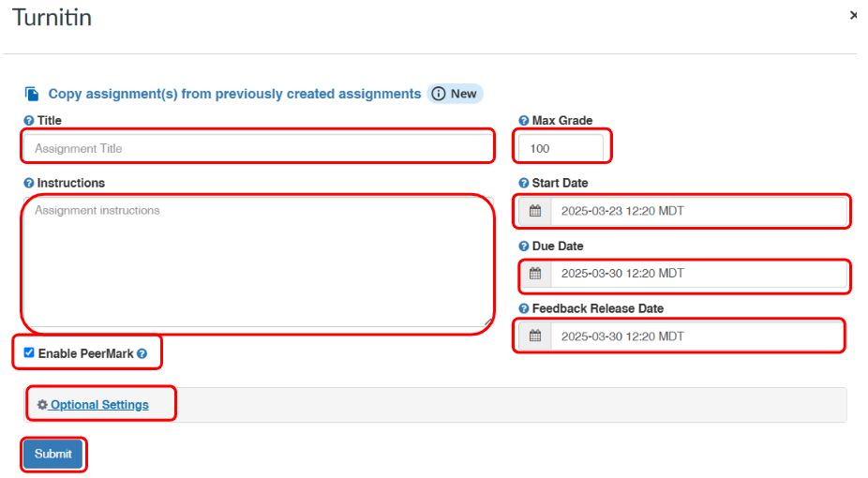Click the Submit button
Screen dimensions: 868x478
(x=53, y=454)
